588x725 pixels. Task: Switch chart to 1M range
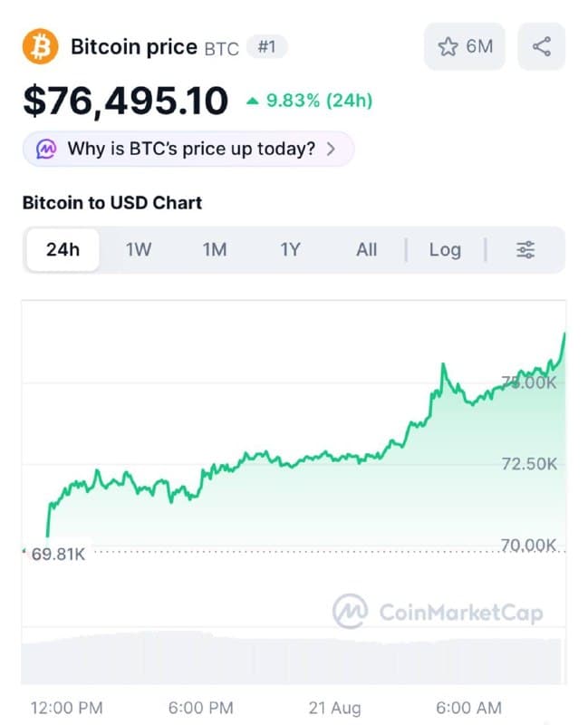[215, 250]
